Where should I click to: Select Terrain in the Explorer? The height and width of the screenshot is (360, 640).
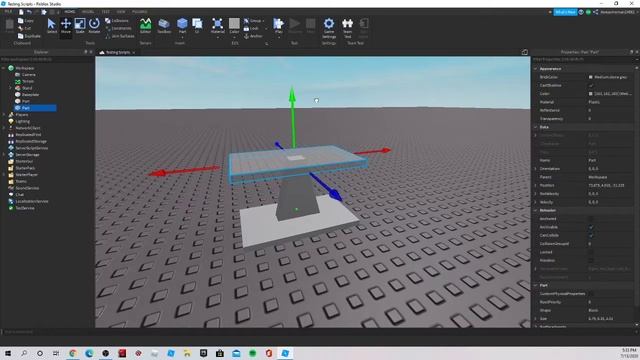pyautogui.click(x=28, y=81)
